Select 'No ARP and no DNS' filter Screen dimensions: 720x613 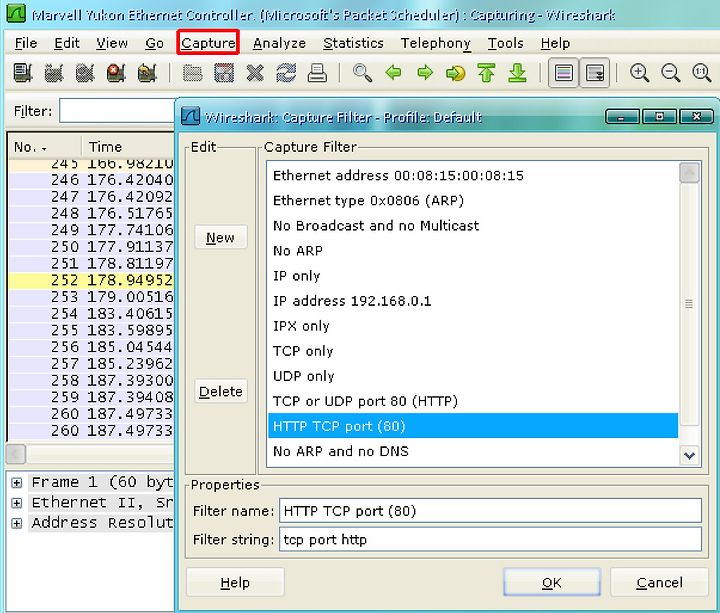point(473,451)
